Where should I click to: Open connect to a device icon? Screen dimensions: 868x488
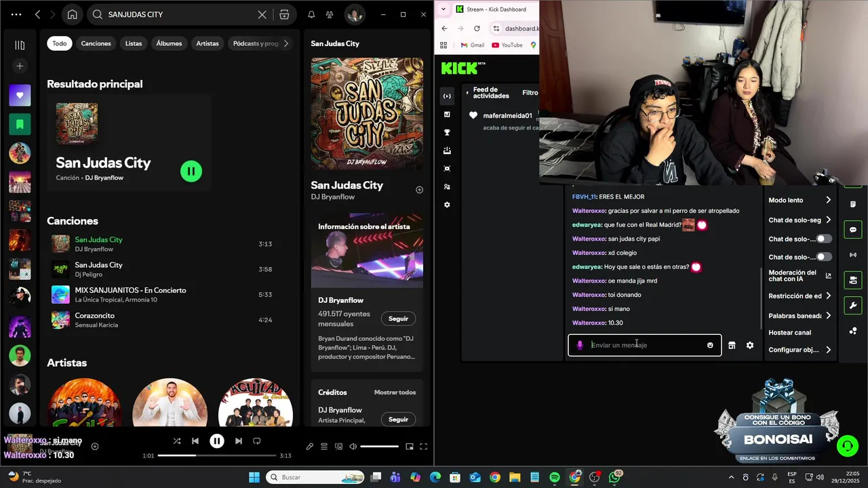tap(338, 447)
